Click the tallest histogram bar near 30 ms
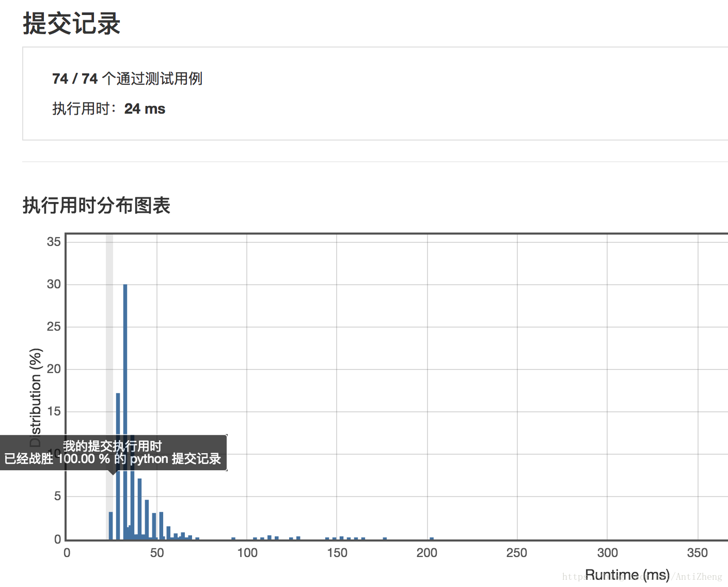 tap(125, 408)
